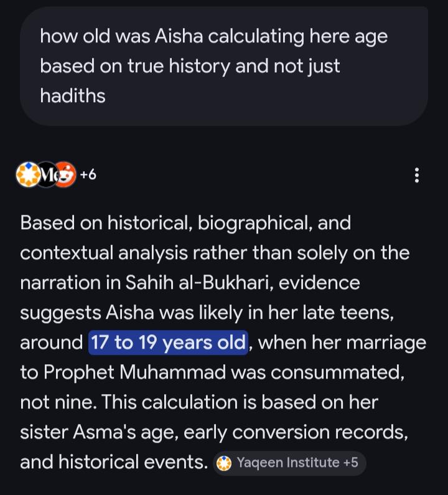This screenshot has width=448, height=495.
Task: Click the highlighted "17 to 19 years old" text
Action: 169,342
